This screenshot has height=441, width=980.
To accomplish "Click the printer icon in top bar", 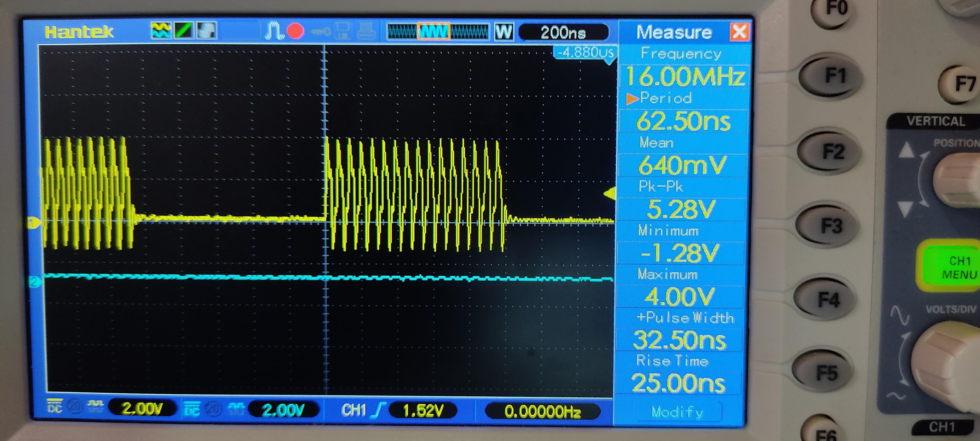I will [x=366, y=32].
